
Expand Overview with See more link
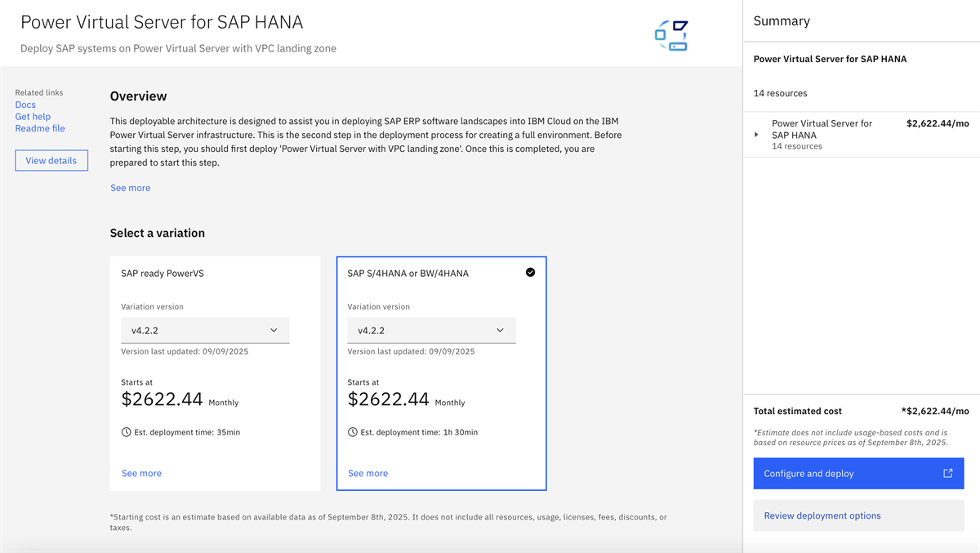pyautogui.click(x=131, y=188)
